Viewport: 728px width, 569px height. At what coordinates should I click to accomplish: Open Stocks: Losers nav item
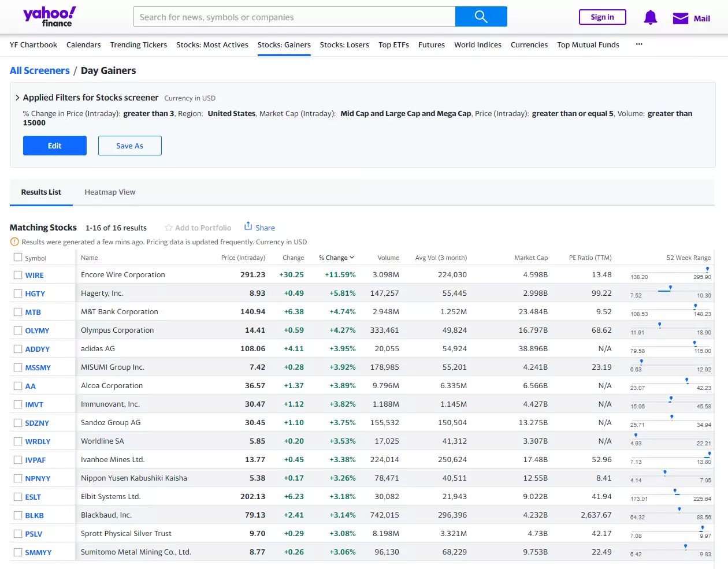(x=344, y=44)
